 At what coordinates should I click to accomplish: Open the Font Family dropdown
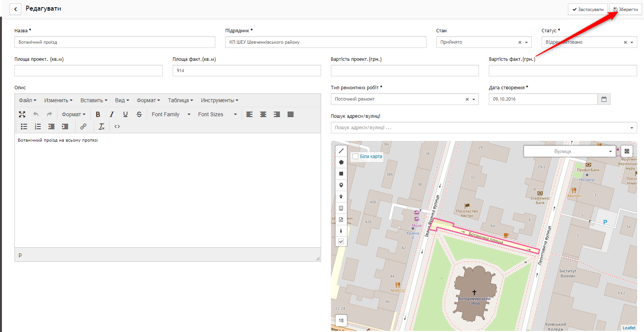(171, 114)
